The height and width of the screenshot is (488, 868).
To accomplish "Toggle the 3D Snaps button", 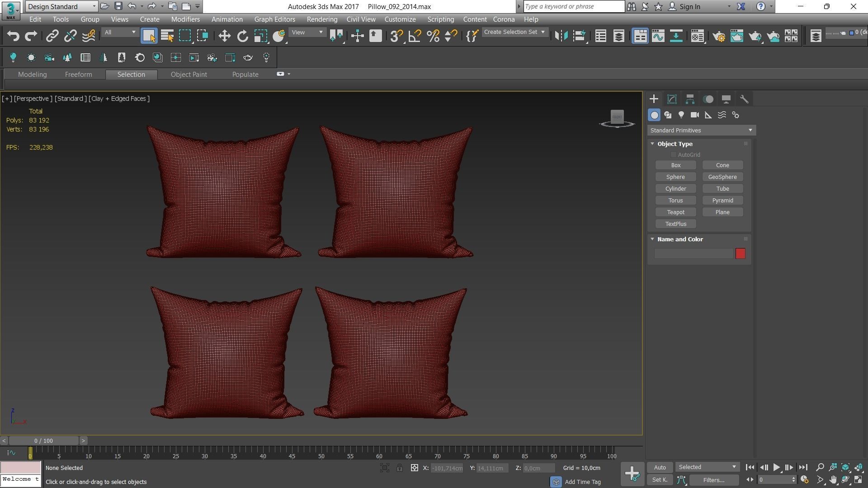I will coord(396,36).
